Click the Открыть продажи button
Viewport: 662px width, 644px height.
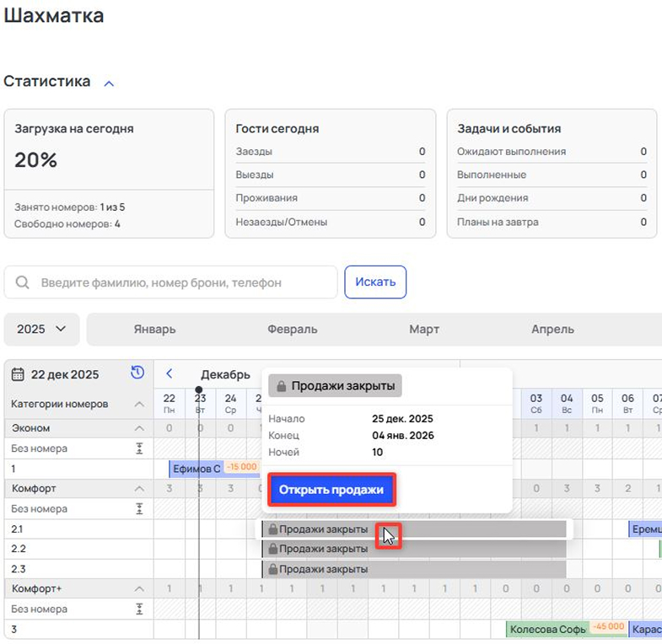coord(331,490)
